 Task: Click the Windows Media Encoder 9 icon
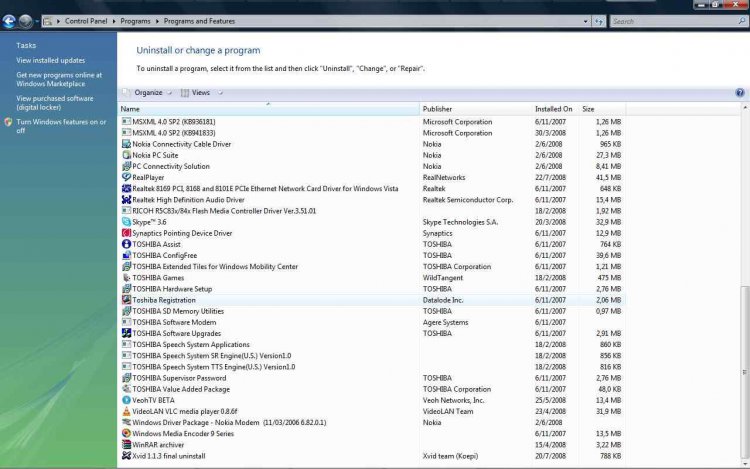tap(126, 434)
